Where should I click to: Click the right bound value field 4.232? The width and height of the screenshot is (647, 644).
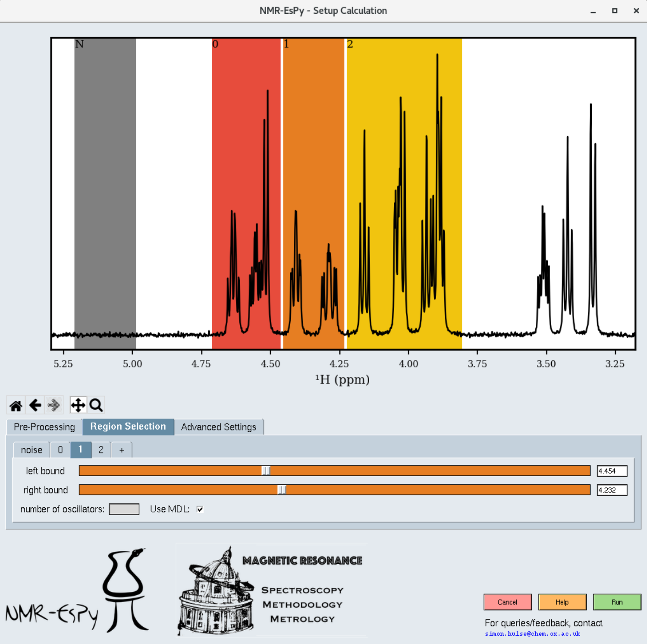pos(612,490)
